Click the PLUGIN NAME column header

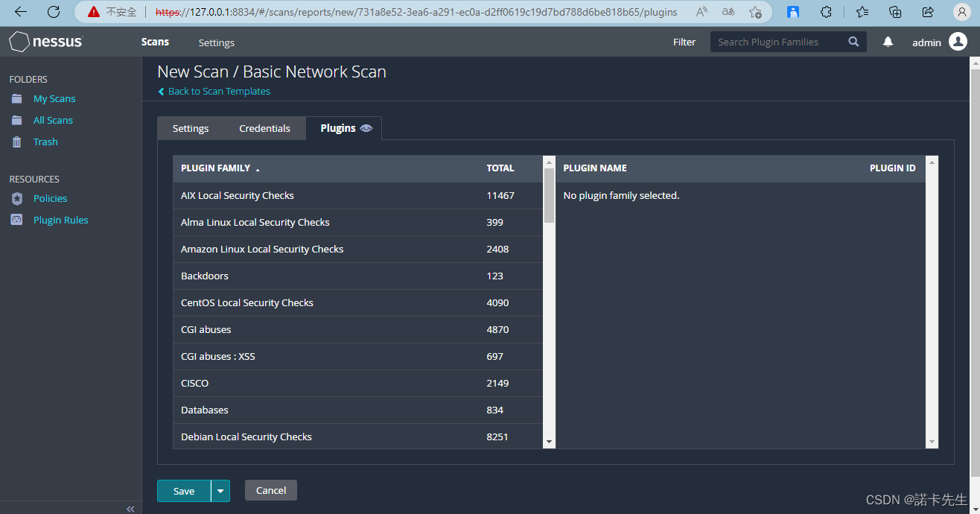(595, 168)
